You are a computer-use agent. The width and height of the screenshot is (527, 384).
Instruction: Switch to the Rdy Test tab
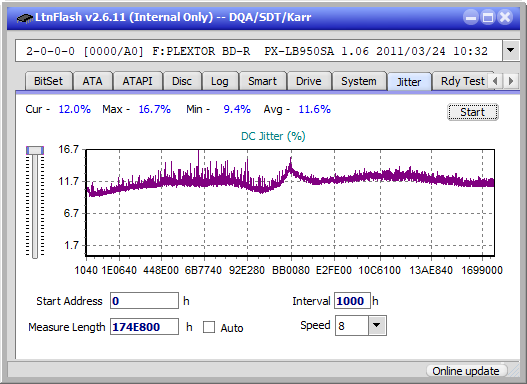pos(462,81)
